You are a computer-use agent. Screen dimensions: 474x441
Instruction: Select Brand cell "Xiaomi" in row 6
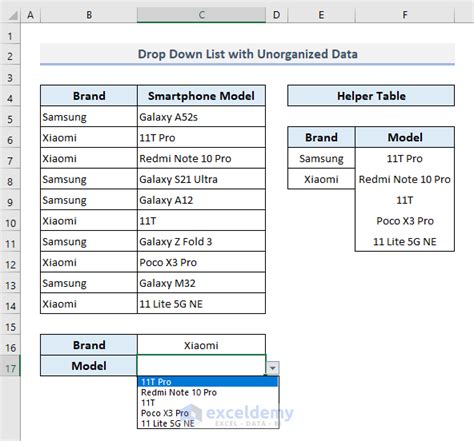89,137
